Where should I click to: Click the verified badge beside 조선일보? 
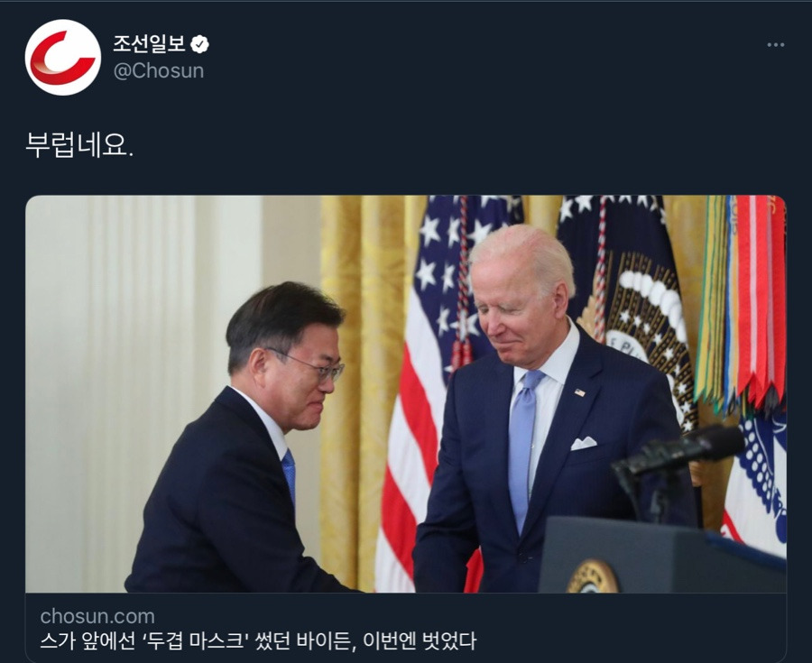199,44
